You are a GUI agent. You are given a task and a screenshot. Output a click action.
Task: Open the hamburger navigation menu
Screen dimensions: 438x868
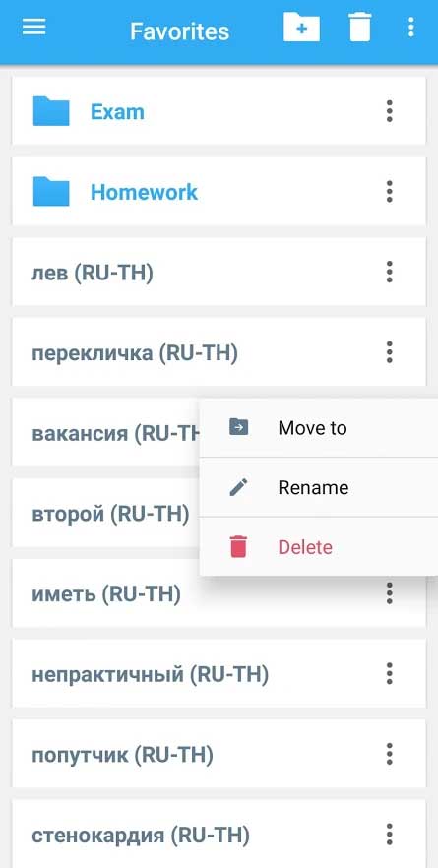33,27
